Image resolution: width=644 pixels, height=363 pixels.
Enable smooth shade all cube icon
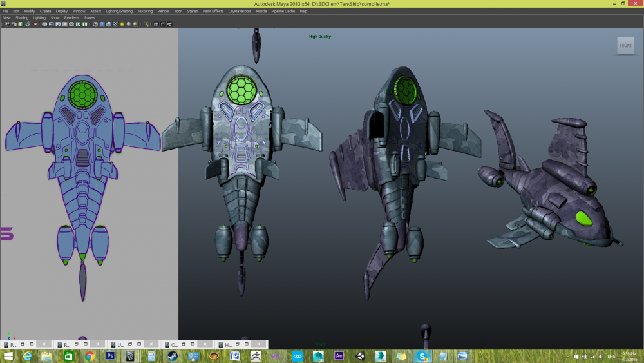[103, 25]
